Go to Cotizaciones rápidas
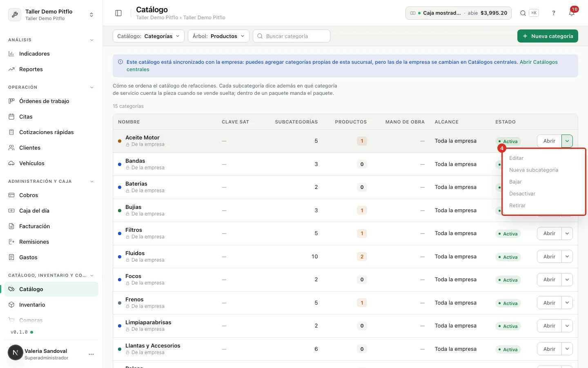This screenshot has height=368, width=588. (51, 132)
